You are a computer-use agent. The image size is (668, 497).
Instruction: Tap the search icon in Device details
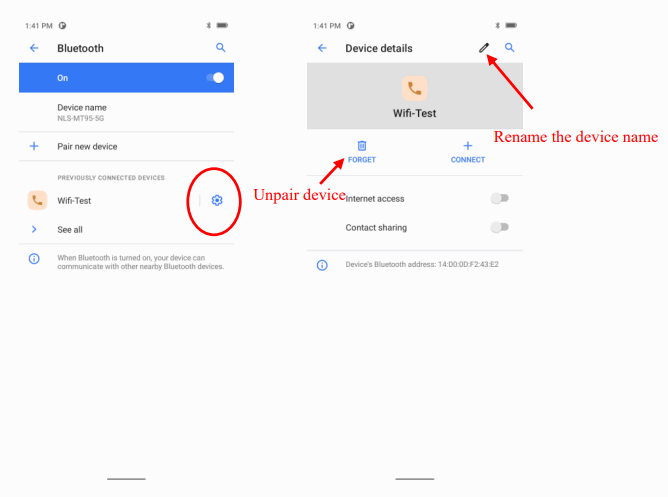click(509, 48)
